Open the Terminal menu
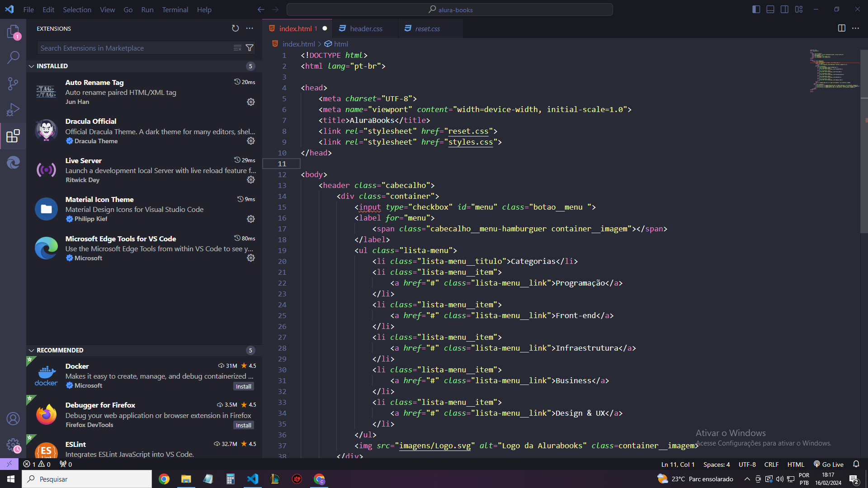The height and width of the screenshot is (488, 868). click(x=175, y=9)
